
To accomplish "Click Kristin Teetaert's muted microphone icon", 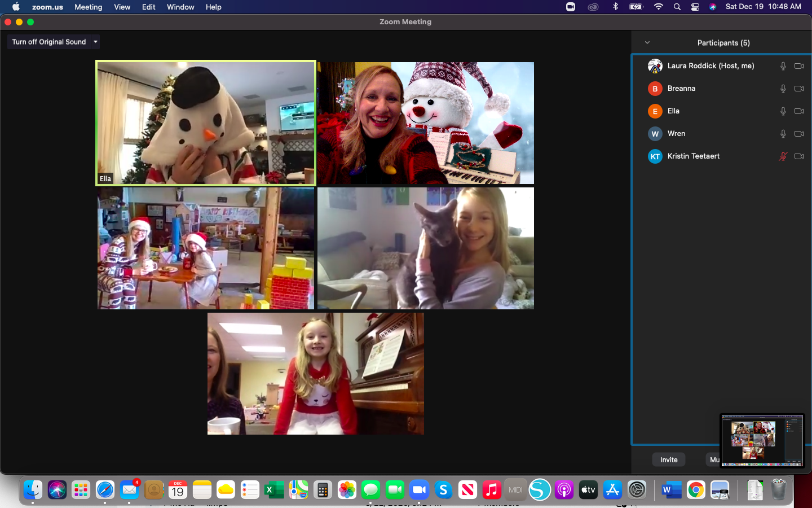I will click(783, 156).
